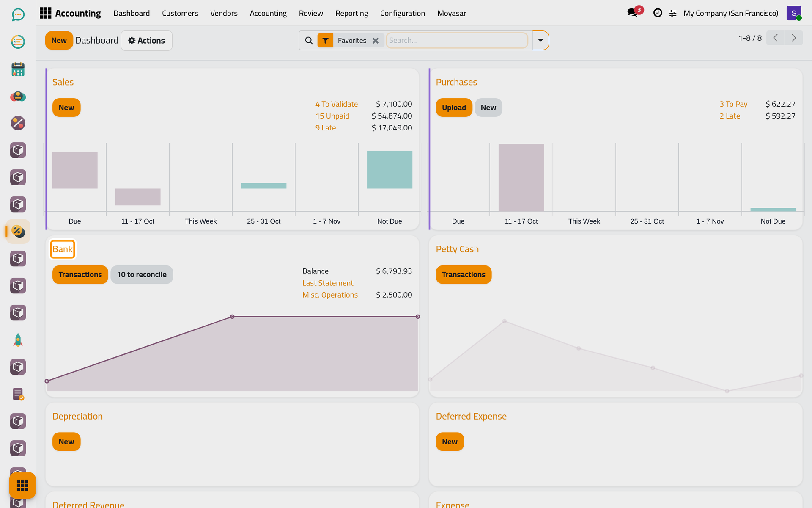Click the orange filter funnel icon
The height and width of the screenshot is (508, 812).
(x=325, y=41)
